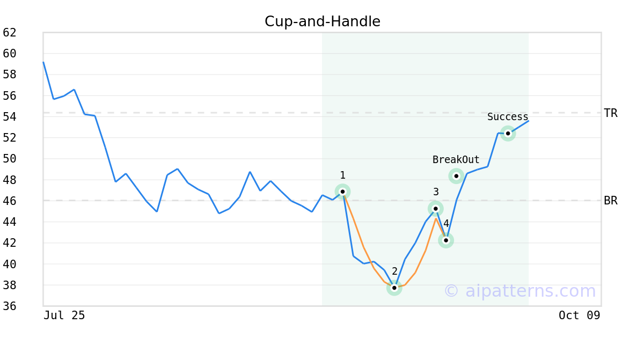Click the Jul 25 start date label
This screenshot has height=338, width=644.
coord(64,315)
